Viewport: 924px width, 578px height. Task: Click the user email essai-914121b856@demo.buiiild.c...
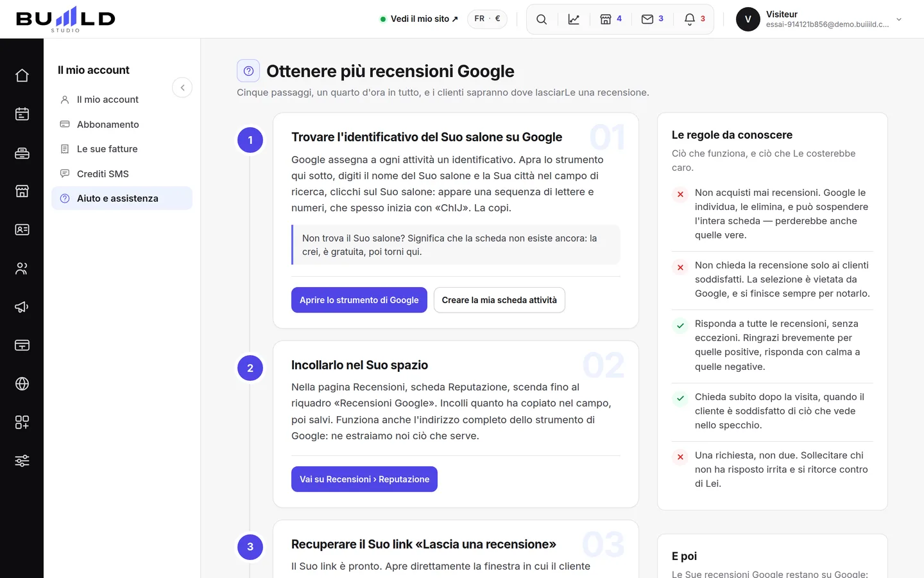827,24
